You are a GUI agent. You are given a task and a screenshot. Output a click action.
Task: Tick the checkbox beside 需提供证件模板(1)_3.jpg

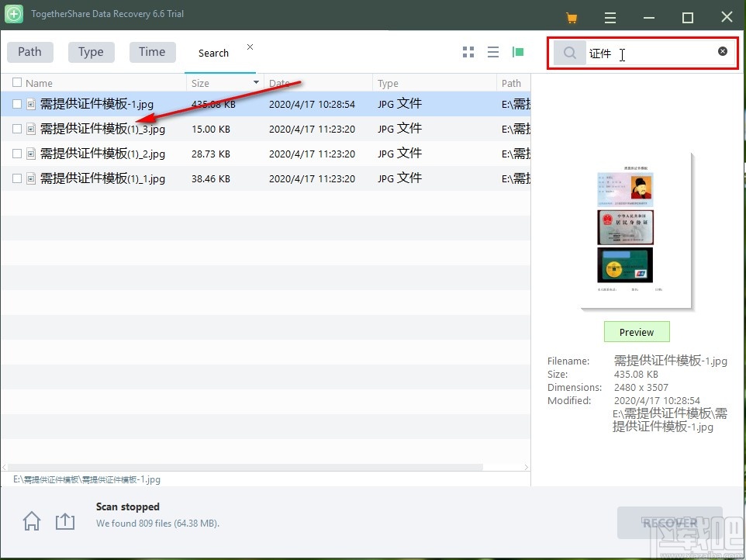click(x=16, y=129)
